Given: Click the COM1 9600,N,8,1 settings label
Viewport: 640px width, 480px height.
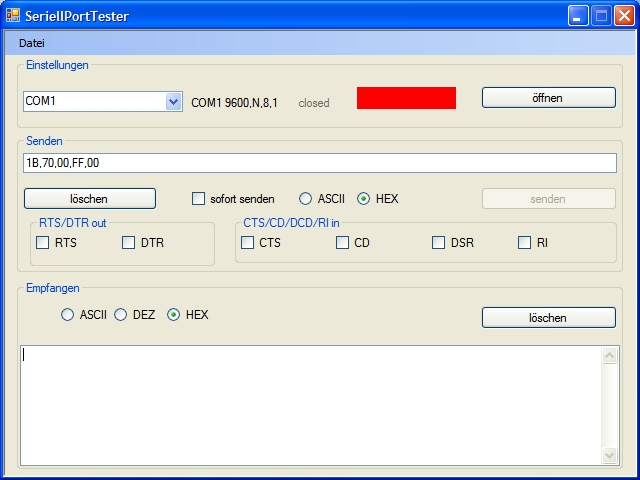Looking at the screenshot, I should [234, 102].
